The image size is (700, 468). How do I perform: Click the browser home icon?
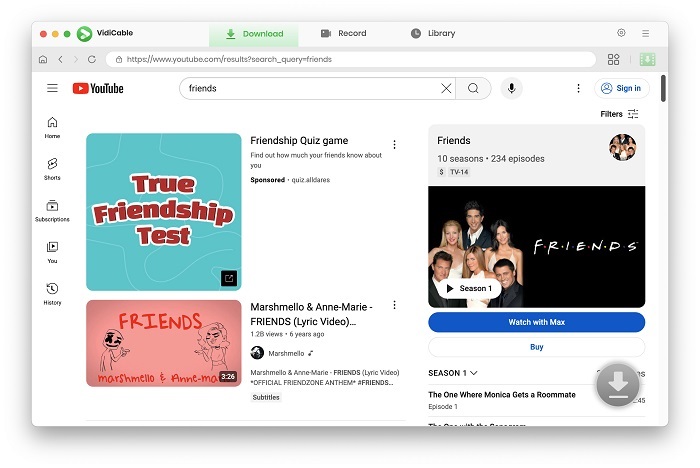pos(43,59)
